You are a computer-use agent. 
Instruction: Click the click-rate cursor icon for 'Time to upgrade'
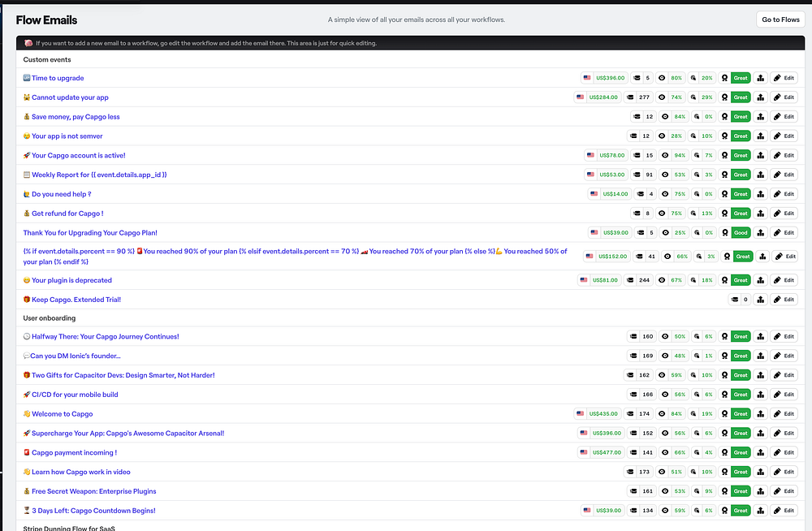click(693, 78)
